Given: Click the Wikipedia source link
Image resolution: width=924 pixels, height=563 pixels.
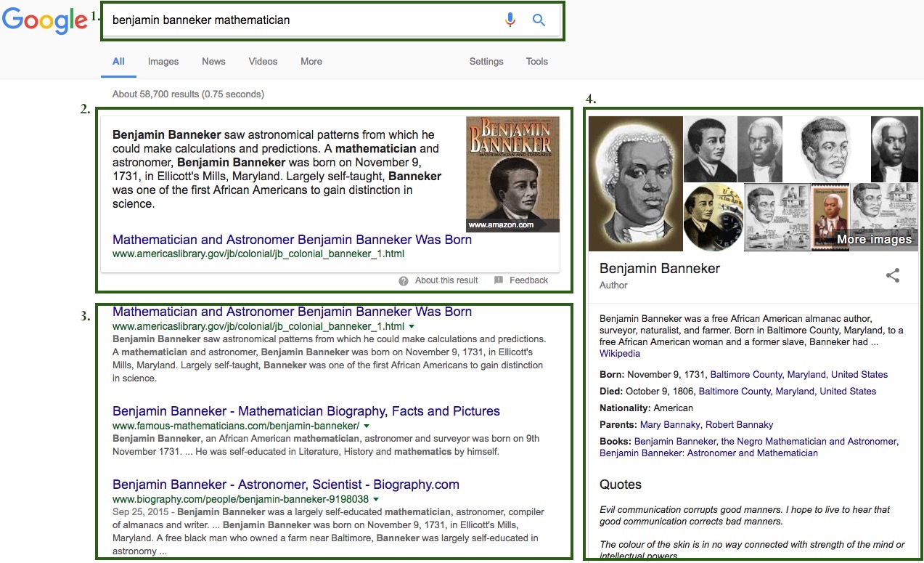Looking at the screenshot, I should coord(620,354).
